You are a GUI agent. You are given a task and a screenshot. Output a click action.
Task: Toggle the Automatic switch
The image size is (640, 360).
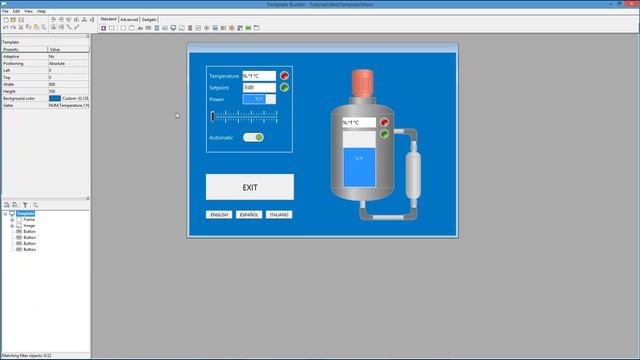(x=253, y=138)
